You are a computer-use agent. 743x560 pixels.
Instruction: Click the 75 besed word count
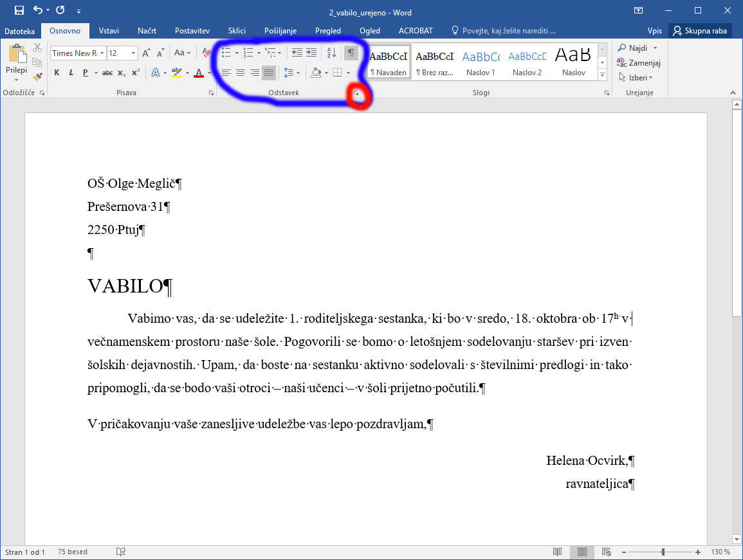(x=73, y=552)
